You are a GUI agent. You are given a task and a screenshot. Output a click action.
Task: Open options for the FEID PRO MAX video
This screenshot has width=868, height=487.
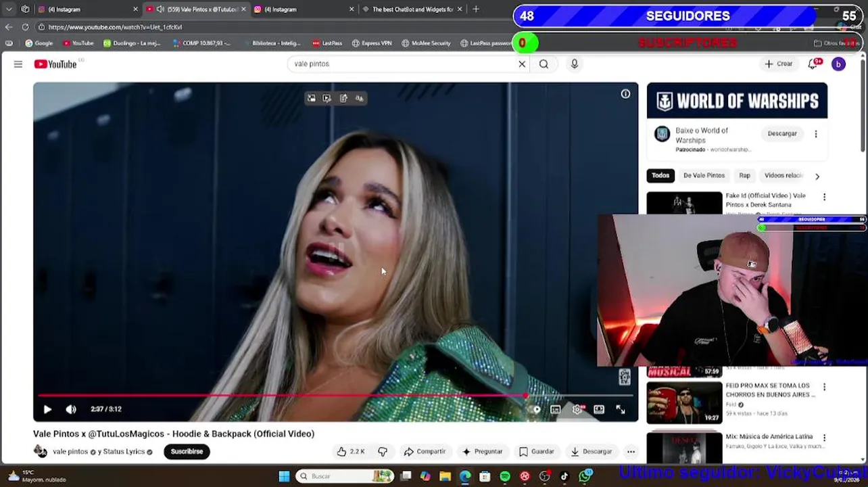tap(824, 387)
